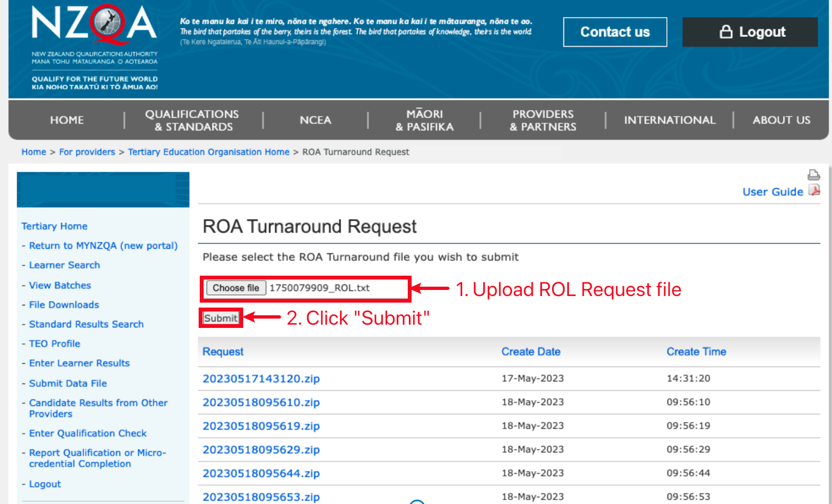This screenshot has height=504, width=832.
Task: Open Enter Qualification Check sidebar link
Action: 87,433
